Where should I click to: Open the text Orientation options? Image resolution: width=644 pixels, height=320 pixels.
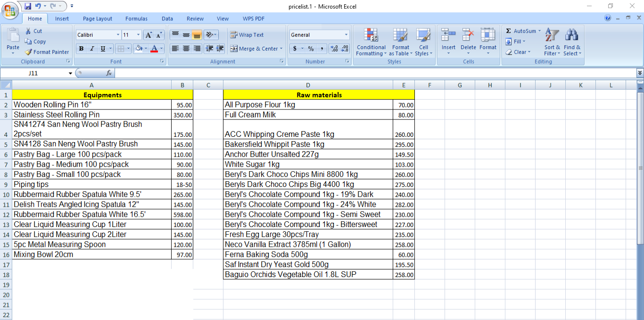click(x=211, y=35)
